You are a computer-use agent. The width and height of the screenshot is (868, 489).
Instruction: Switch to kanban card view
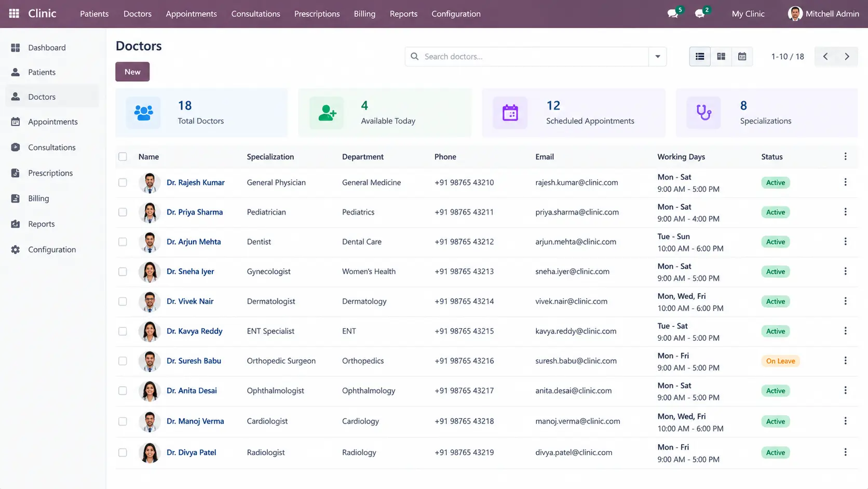pyautogui.click(x=721, y=56)
